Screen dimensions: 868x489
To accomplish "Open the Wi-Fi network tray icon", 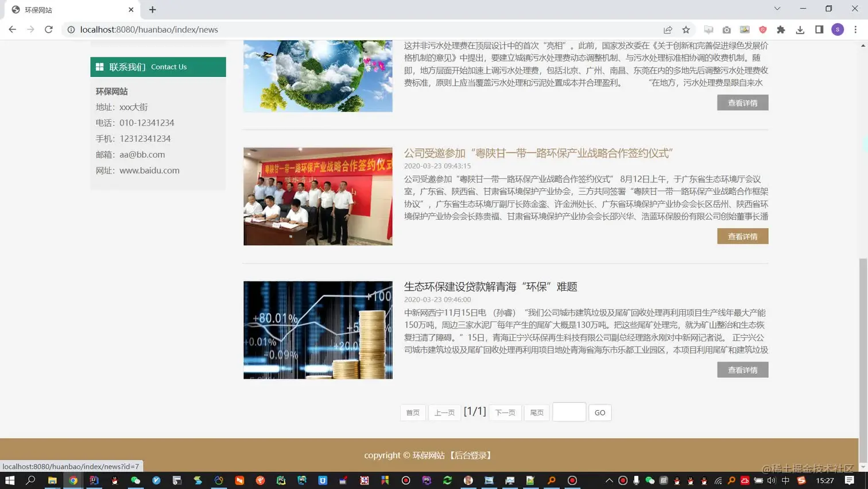I will [x=718, y=480].
